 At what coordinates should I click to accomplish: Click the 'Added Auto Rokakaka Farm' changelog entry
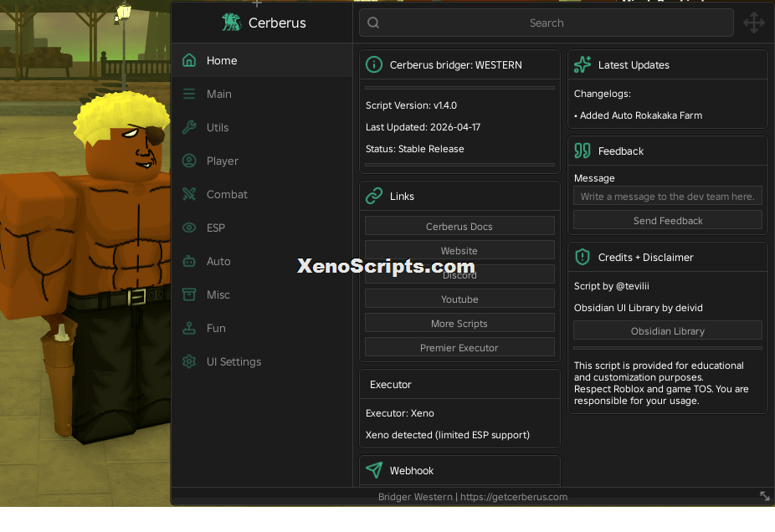pyautogui.click(x=638, y=115)
